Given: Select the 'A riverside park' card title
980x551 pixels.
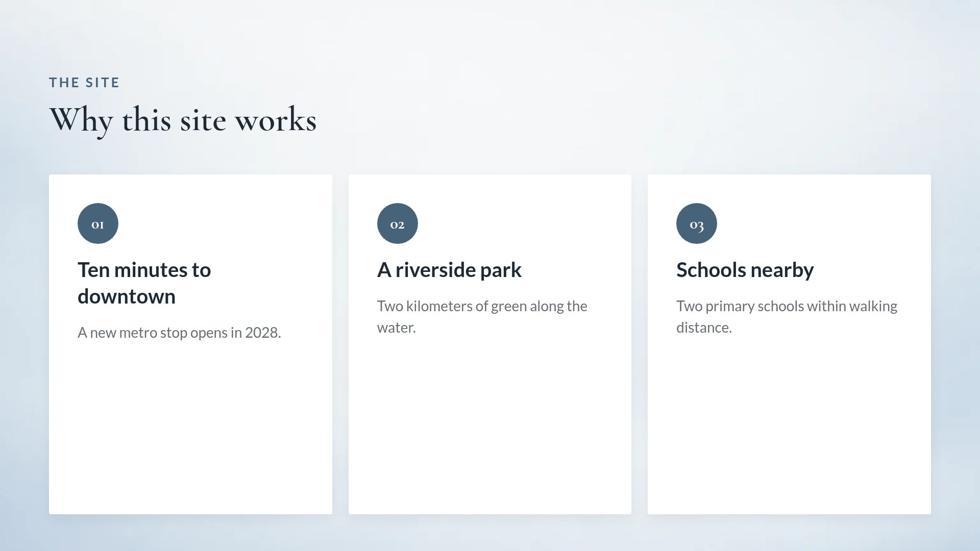Looking at the screenshot, I should coord(449,270).
